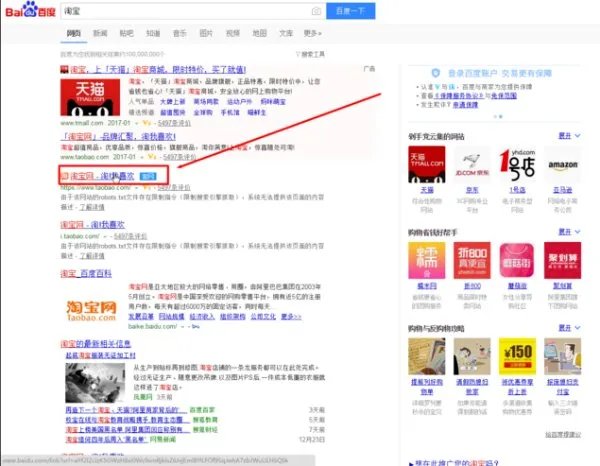Open the 淘宝网 - 淘!我喜欢 official result link

[102, 176]
